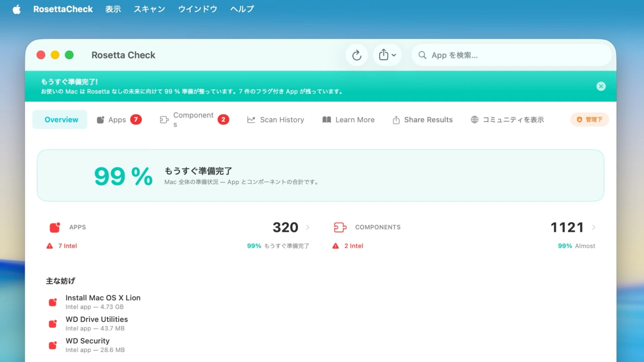The image size is (644, 362).
Task: Open the RosettaCheck application menu
Action: [x=63, y=9]
